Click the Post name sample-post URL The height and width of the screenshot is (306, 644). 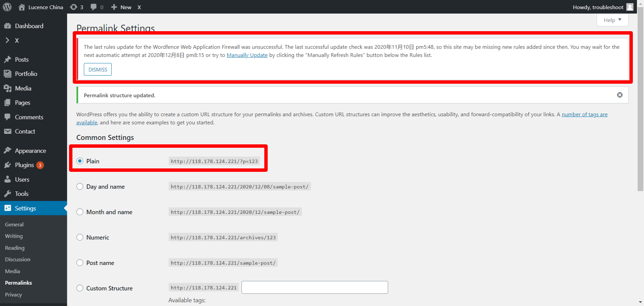pyautogui.click(x=223, y=263)
